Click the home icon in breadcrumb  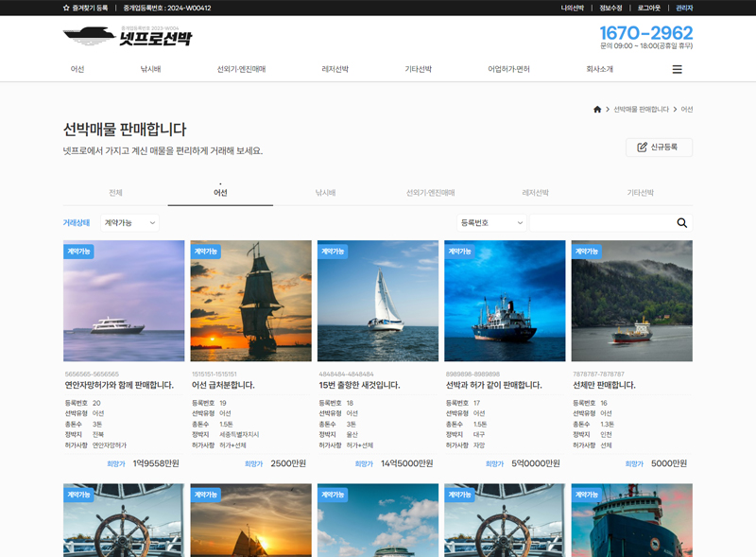pos(597,110)
